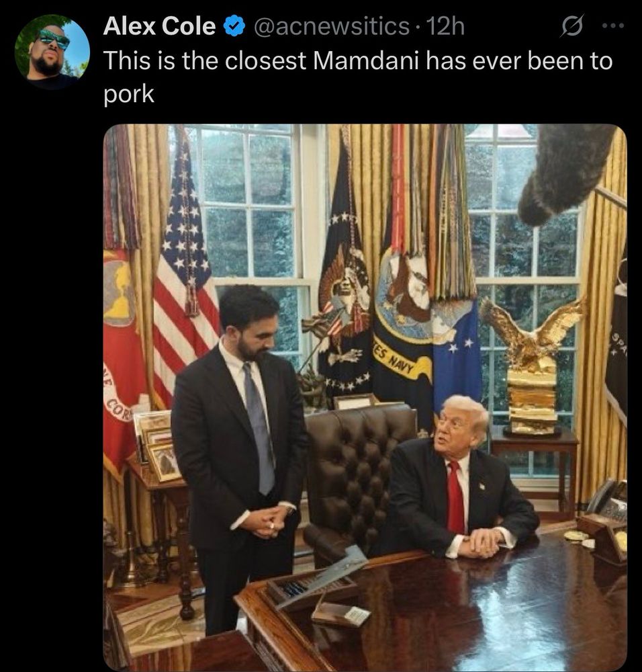Screen dimensions: 642x672
Task: Click the blue verified checkmark badge
Action: point(234,27)
